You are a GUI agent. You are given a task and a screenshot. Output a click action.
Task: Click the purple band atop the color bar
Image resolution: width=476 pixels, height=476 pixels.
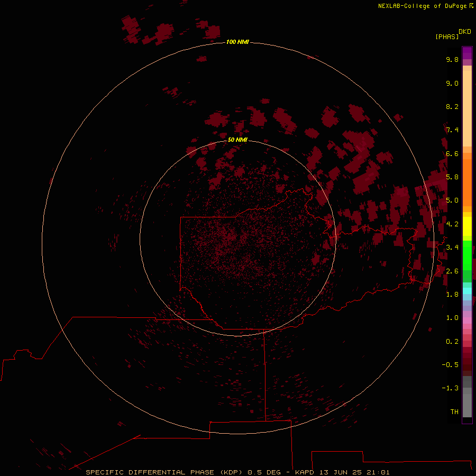(x=467, y=53)
